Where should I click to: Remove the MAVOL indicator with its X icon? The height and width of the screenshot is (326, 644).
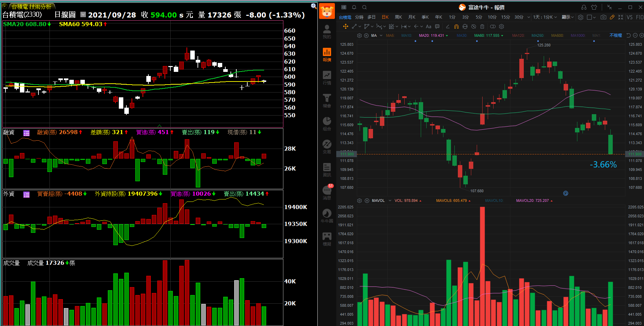367,200
